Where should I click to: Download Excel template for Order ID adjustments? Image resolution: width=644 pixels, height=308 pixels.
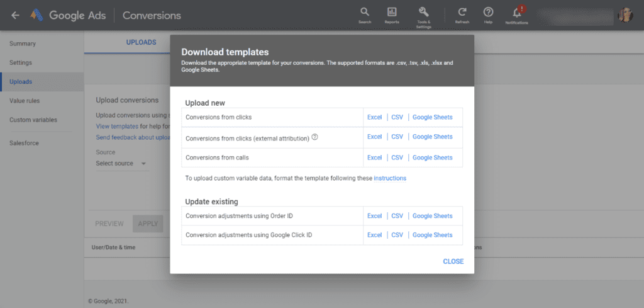(375, 216)
